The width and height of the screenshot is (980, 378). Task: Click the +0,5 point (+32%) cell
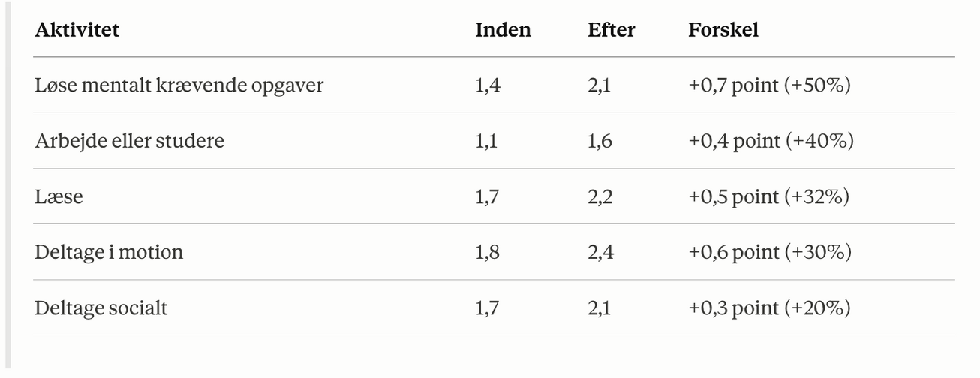point(769,196)
